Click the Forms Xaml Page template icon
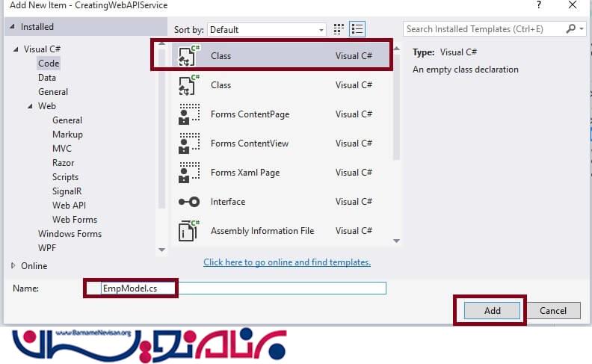The image size is (592, 364). (189, 173)
